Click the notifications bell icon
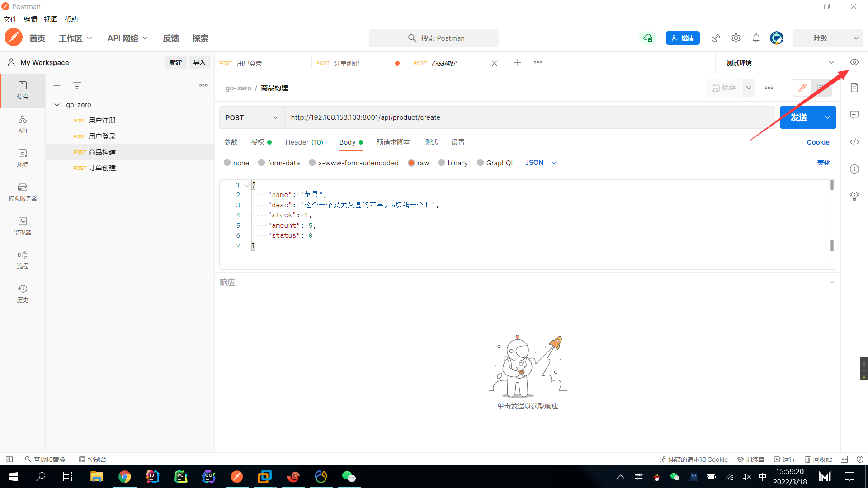 click(756, 38)
